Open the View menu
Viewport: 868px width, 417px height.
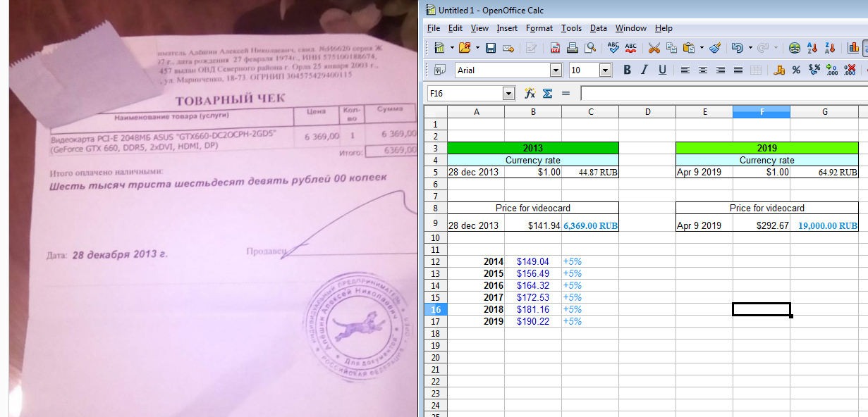point(479,28)
